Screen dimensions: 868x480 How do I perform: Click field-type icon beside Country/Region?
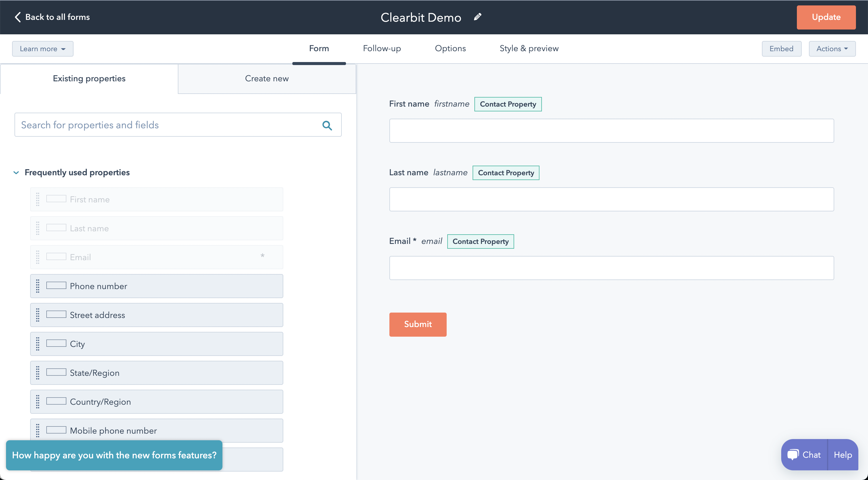click(56, 401)
